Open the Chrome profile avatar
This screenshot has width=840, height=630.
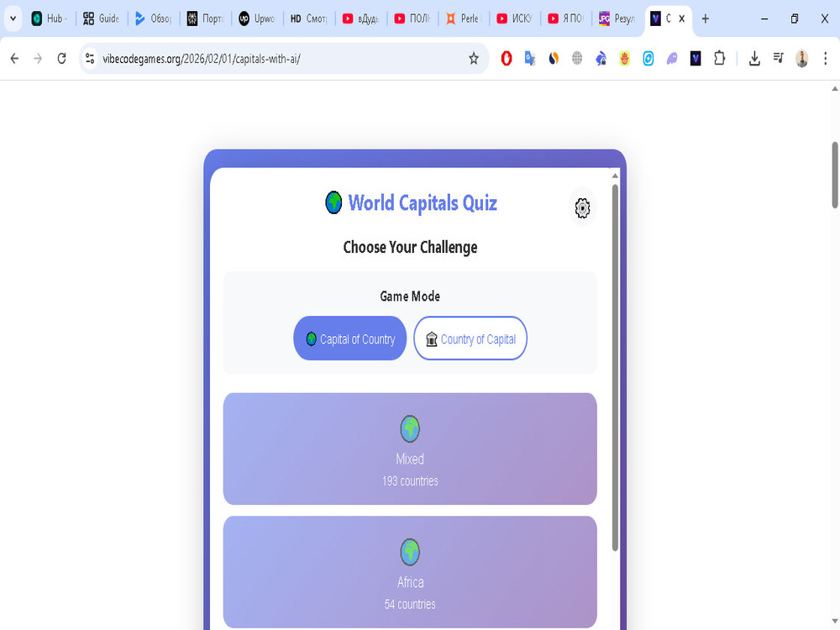pos(802,59)
